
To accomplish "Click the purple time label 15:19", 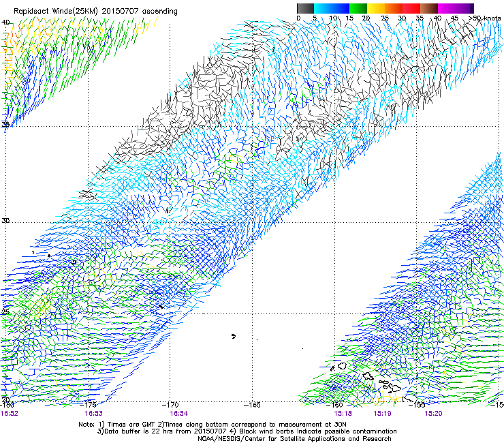I will click(x=382, y=414).
